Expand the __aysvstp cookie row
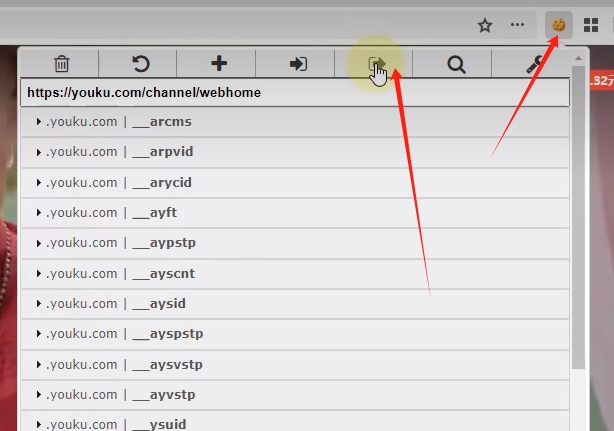Image resolution: width=614 pixels, height=431 pixels. click(x=295, y=365)
